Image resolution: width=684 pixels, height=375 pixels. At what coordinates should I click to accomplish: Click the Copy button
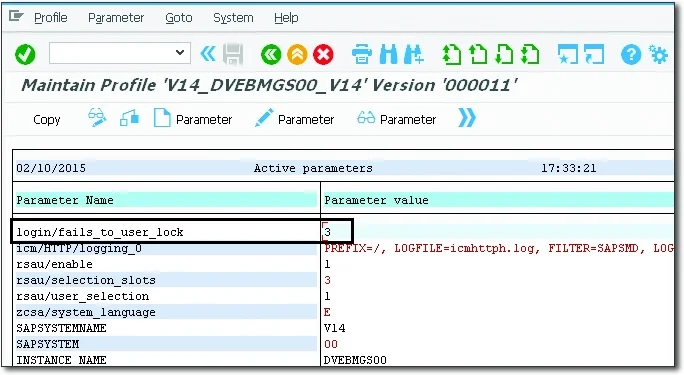(x=47, y=119)
